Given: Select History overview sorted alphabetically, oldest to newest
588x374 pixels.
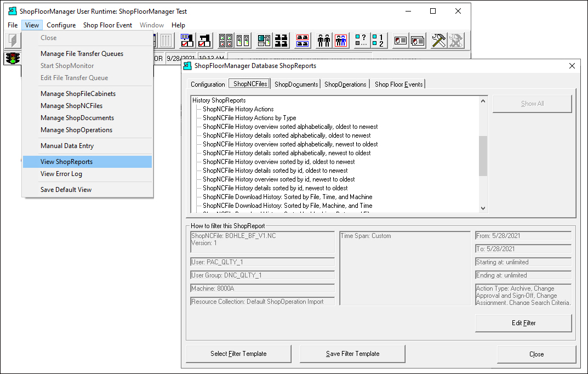Looking at the screenshot, I should (x=290, y=127).
